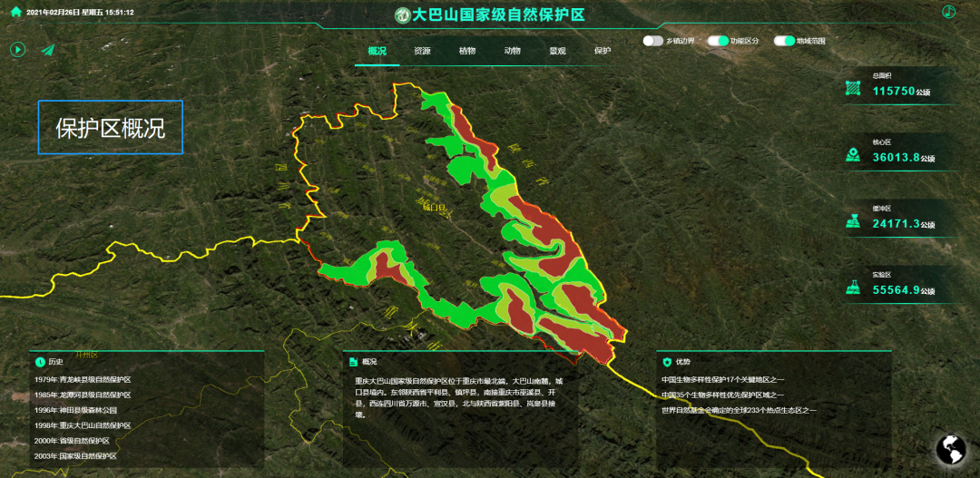Click the 缓冲区 label
Image resolution: width=980 pixels, height=478 pixels.
pyautogui.click(x=881, y=208)
